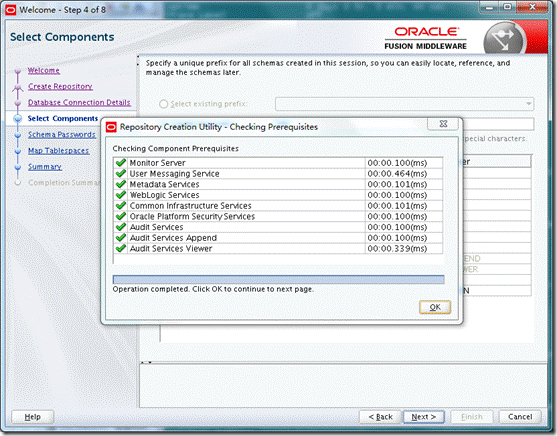Maximize the main installer window
The height and width of the screenshot is (436, 557).
[508, 7]
